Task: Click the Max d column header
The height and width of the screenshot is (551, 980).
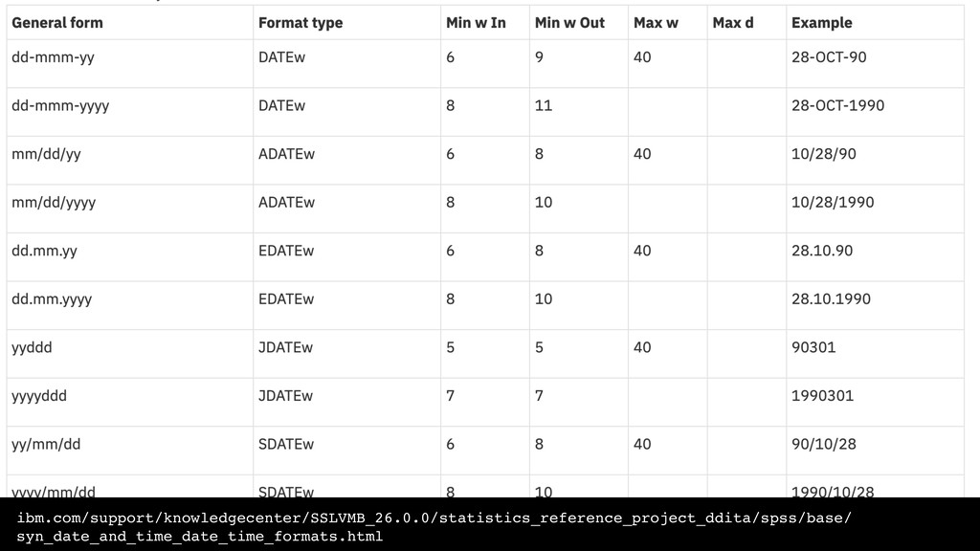Action: coord(732,23)
